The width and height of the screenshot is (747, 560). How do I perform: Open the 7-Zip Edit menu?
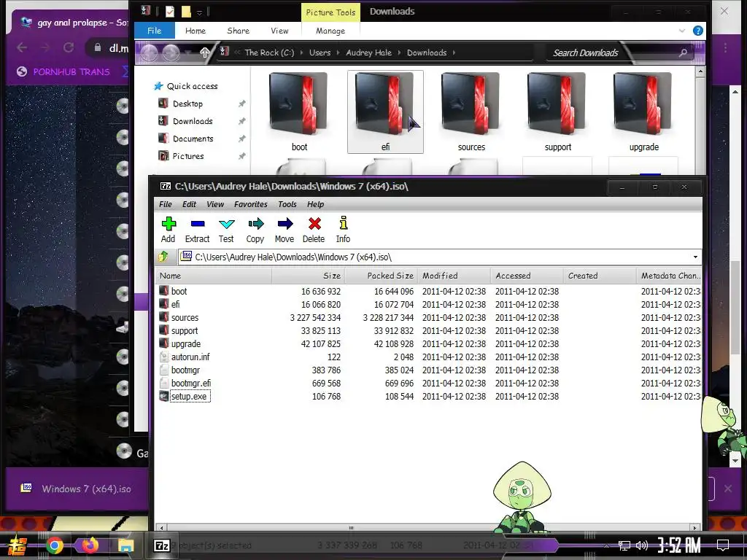point(189,204)
